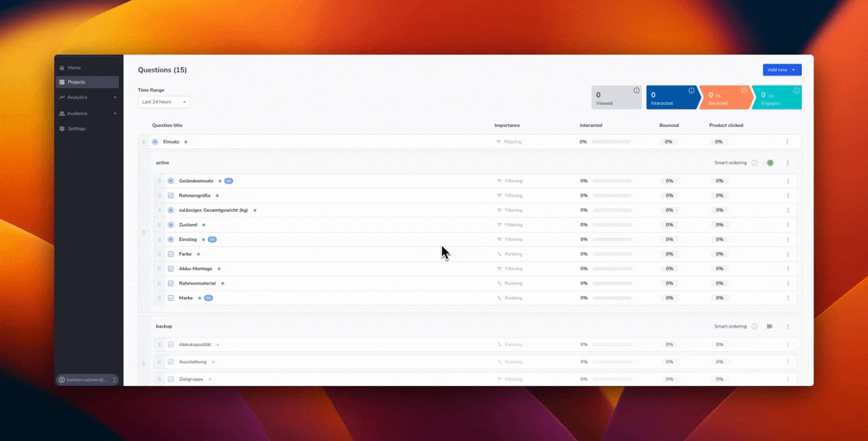This screenshot has height=441, width=868.
Task: Select Projects in the sidebar menu
Action: point(76,82)
